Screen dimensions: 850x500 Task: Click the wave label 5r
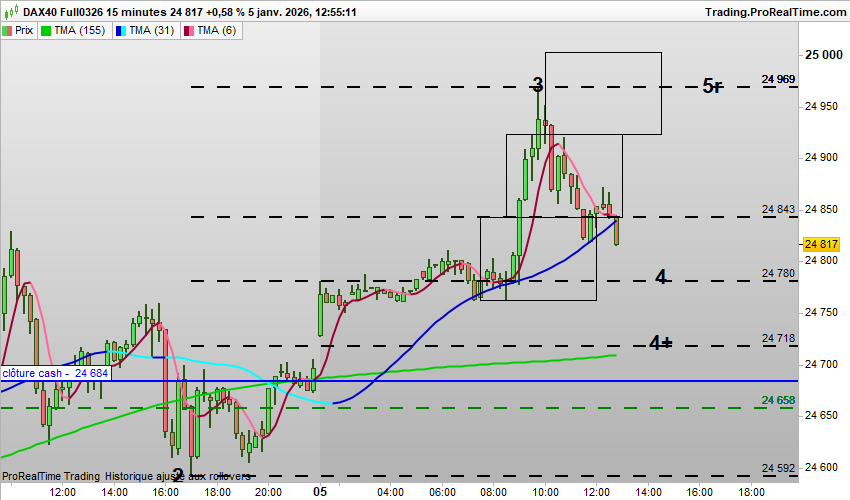click(x=712, y=86)
